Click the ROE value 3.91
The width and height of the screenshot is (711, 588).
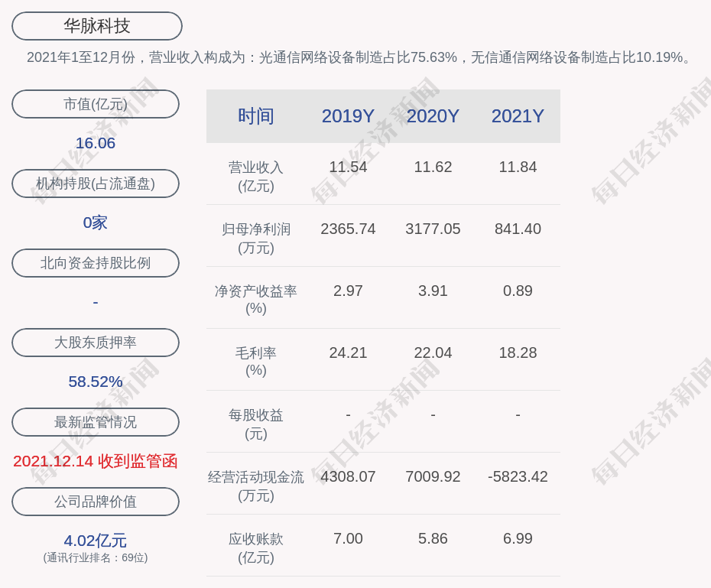433,291
